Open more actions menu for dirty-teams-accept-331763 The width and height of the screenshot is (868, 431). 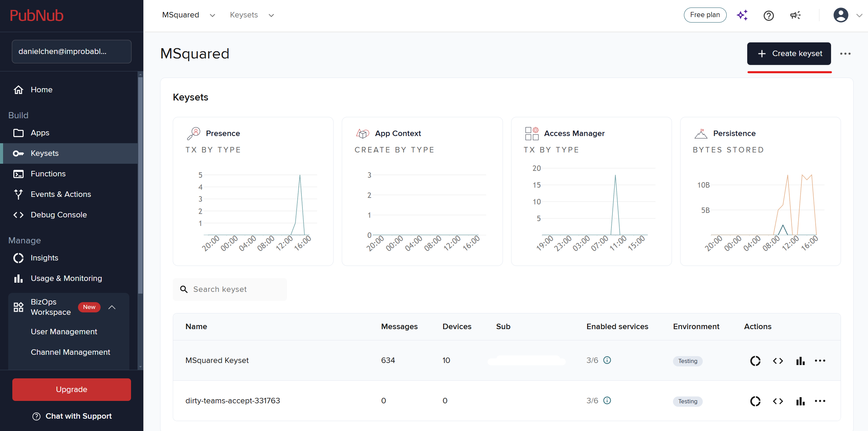tap(820, 401)
